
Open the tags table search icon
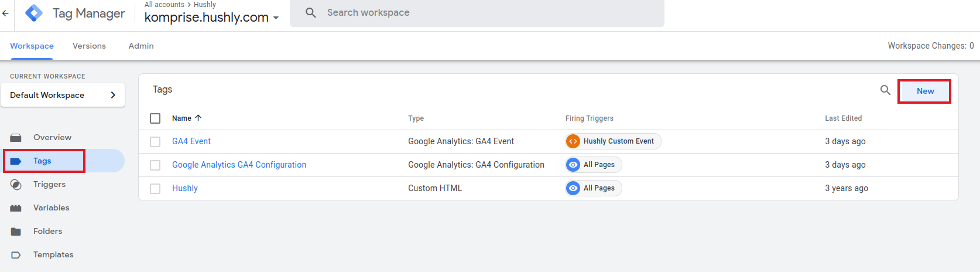pos(885,90)
